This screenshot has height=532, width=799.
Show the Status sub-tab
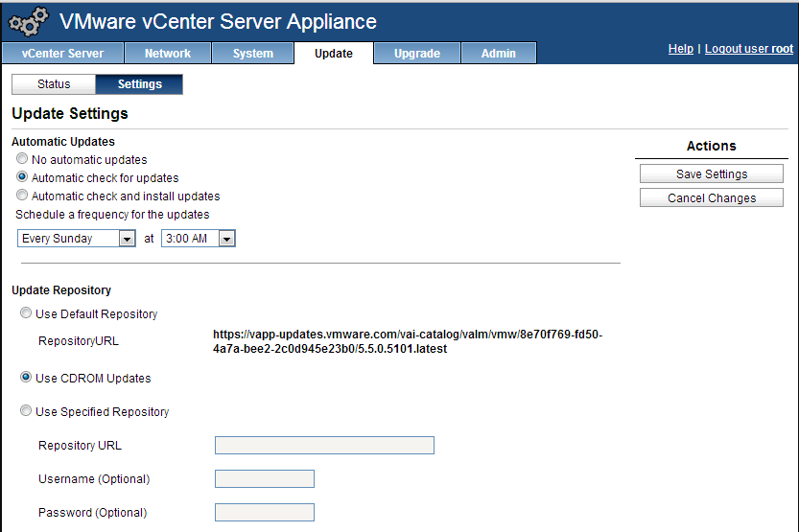pos(54,84)
